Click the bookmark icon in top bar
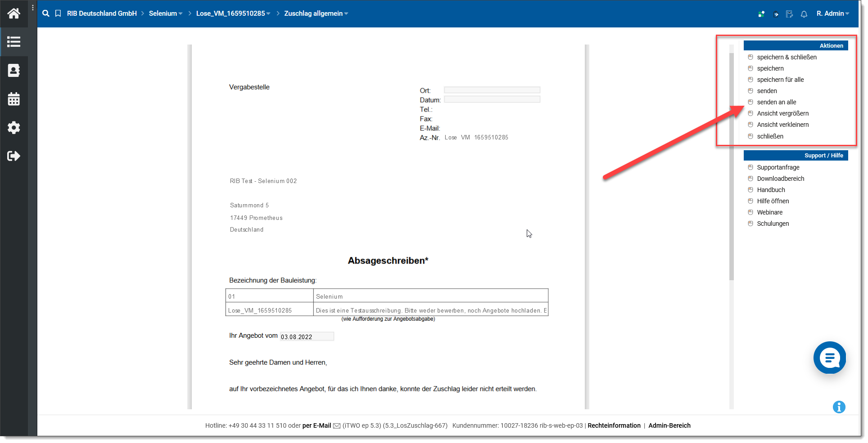Image resolution: width=868 pixels, height=443 pixels. pyautogui.click(x=58, y=13)
